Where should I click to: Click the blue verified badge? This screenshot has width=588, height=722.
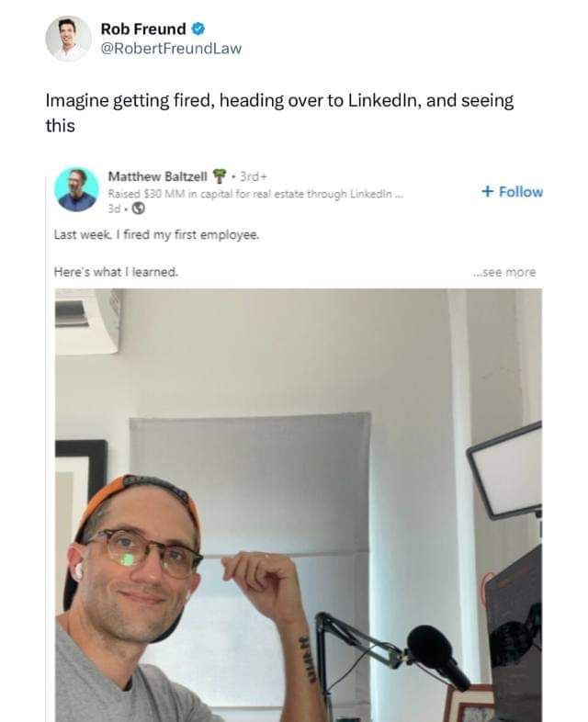click(x=198, y=29)
